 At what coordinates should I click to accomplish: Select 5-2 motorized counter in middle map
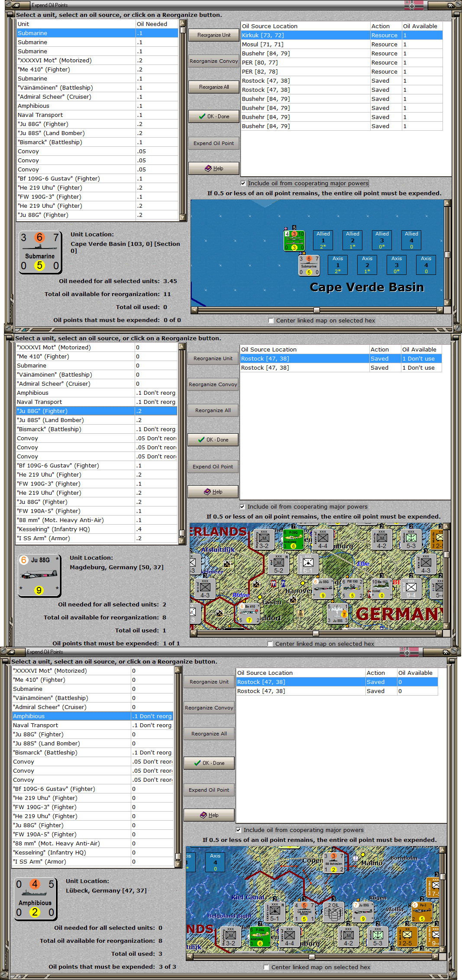pyautogui.click(x=278, y=564)
